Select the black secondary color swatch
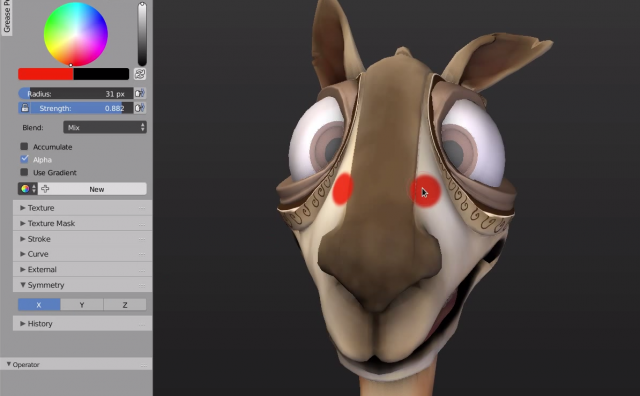The image size is (640, 396). click(101, 74)
